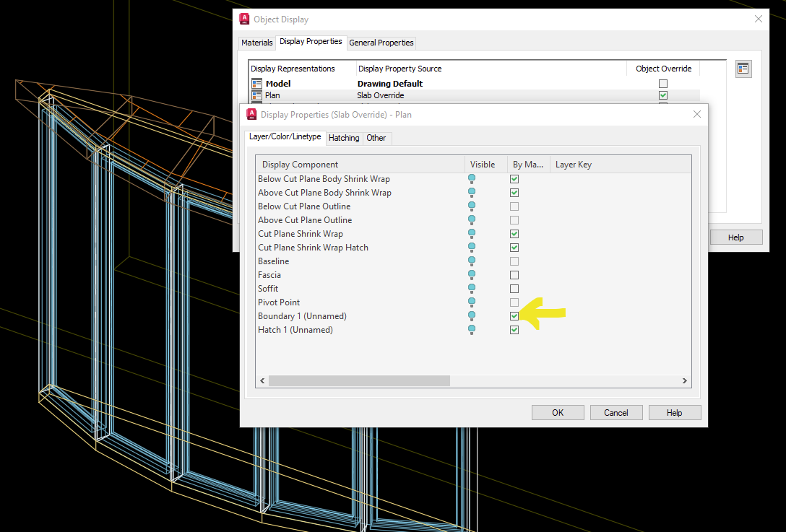Open Help from the Display Properties dialog
The height and width of the screenshot is (532, 786).
674,412
